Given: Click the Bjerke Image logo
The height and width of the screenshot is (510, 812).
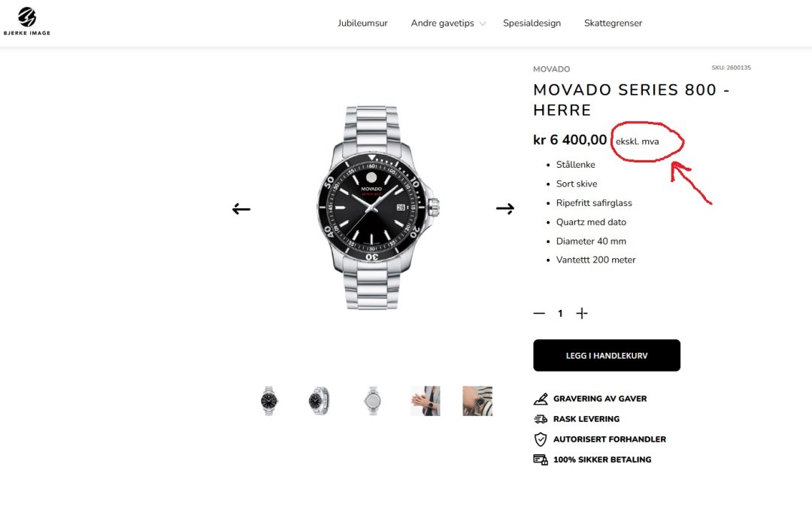Looking at the screenshot, I should (x=27, y=21).
